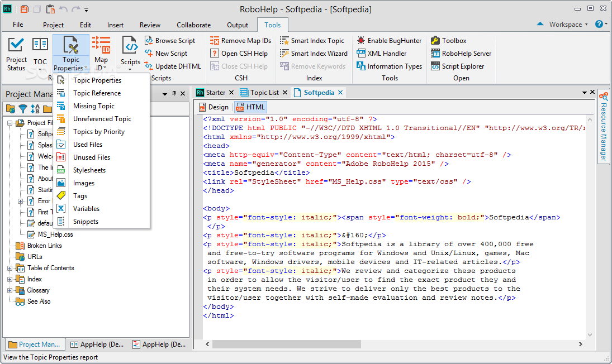Viewport: 612px width, 364px height.
Task: Switch to the Insert ribbon tab
Action: tap(115, 25)
